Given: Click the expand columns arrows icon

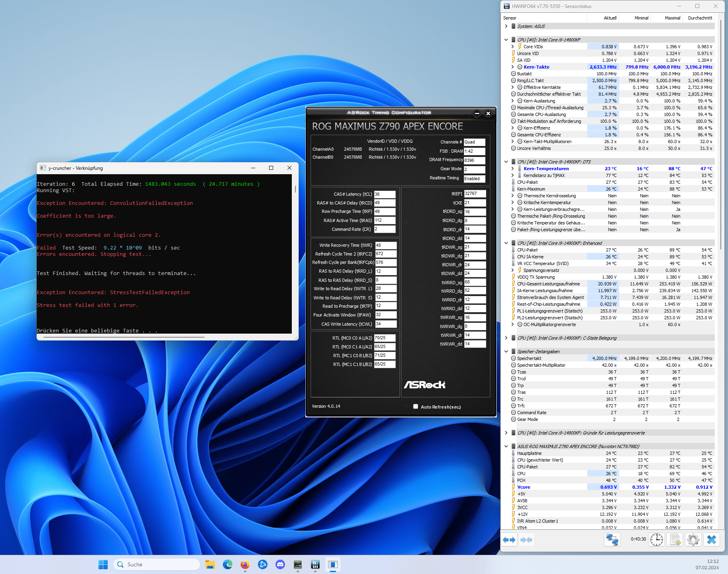Looking at the screenshot, I should tap(509, 540).
